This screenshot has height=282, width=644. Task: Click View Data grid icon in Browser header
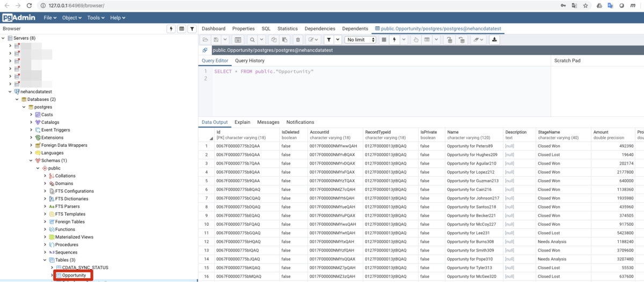point(182,28)
